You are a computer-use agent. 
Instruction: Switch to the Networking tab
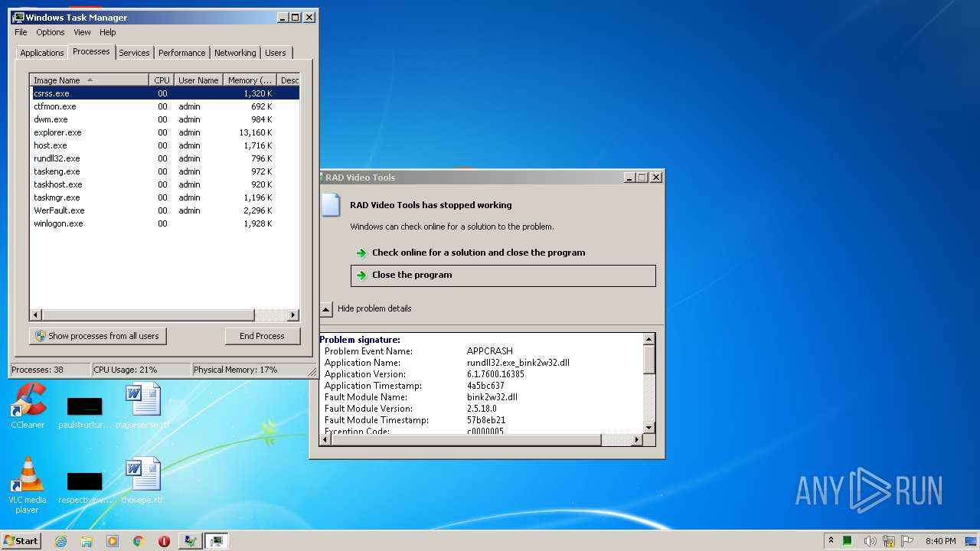click(x=235, y=53)
